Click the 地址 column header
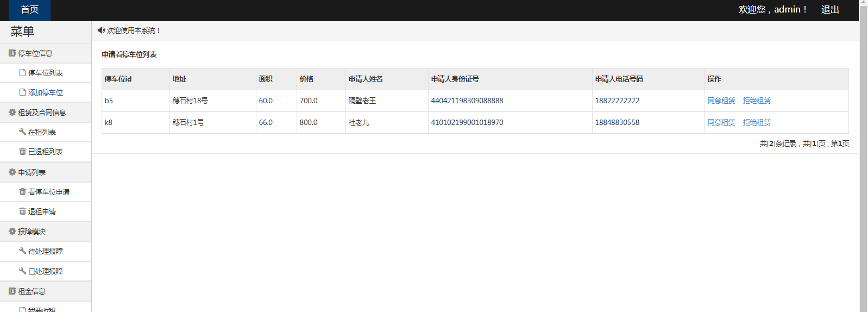868x312 pixels. click(213, 79)
